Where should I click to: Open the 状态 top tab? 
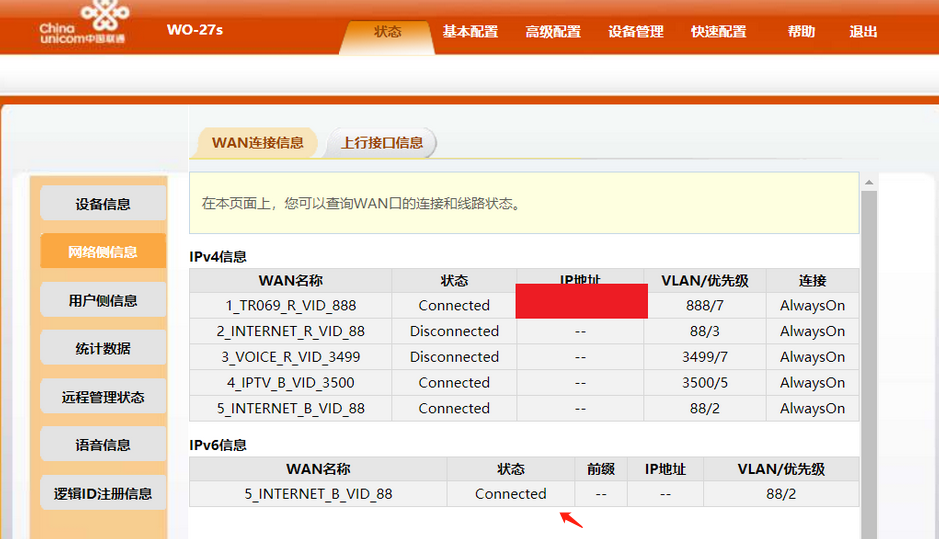pyautogui.click(x=387, y=32)
